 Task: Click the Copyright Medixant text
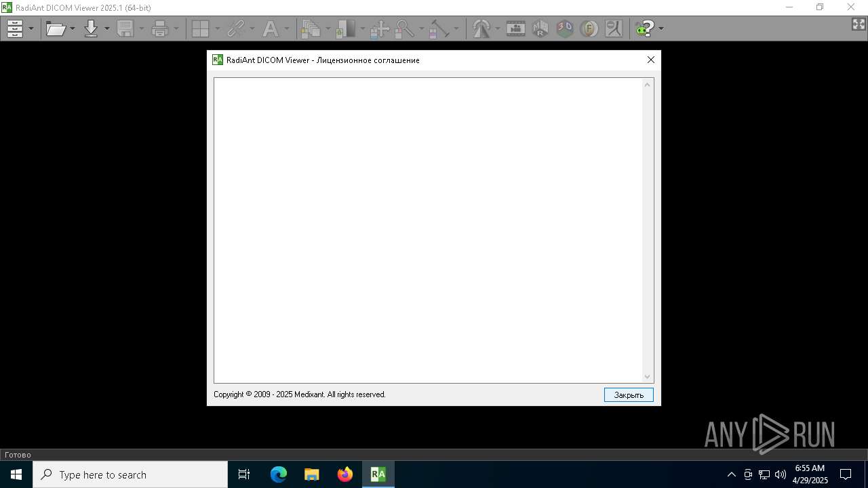point(300,394)
